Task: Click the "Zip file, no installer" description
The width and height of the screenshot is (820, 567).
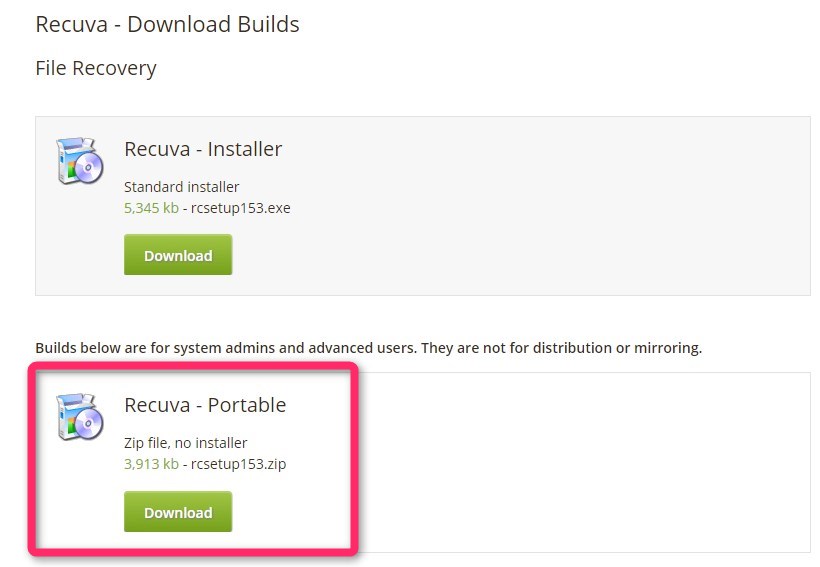Action: coord(186,443)
